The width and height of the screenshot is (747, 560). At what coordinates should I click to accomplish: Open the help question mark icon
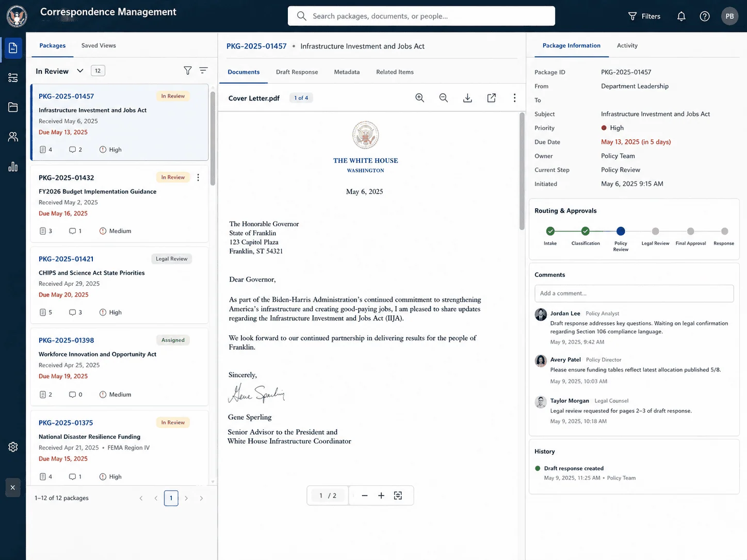705,17
